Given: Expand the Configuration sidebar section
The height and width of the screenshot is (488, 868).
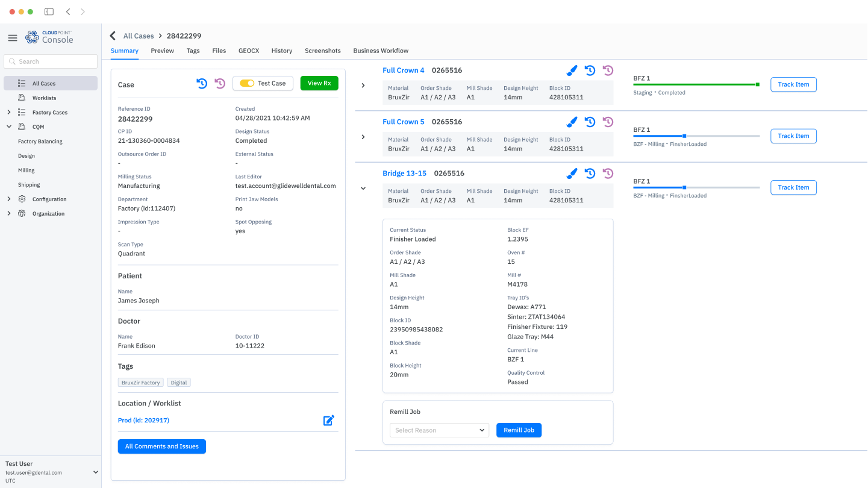Looking at the screenshot, I should tap(9, 199).
